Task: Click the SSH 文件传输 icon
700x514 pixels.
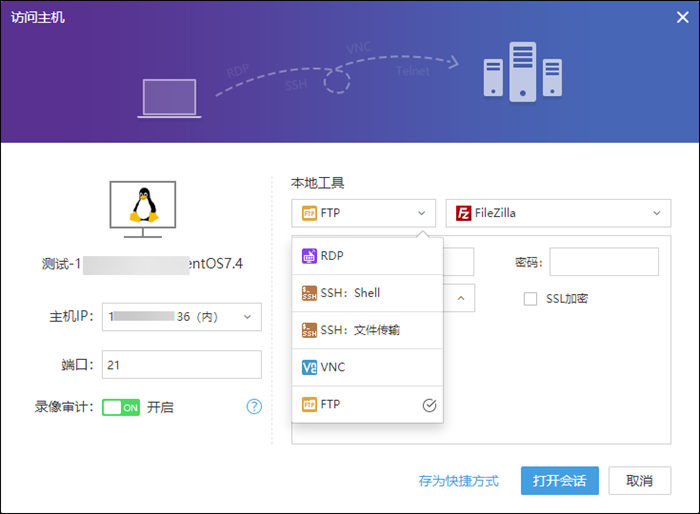Action: click(309, 330)
